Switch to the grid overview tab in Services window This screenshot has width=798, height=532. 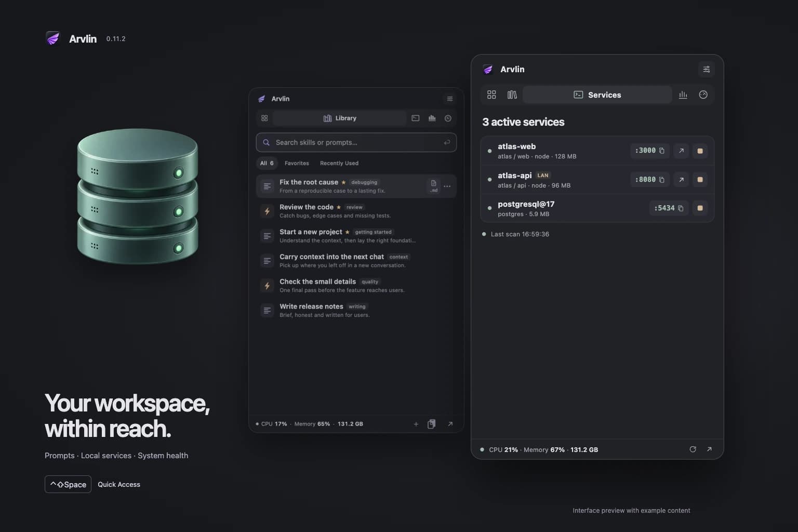coord(491,95)
